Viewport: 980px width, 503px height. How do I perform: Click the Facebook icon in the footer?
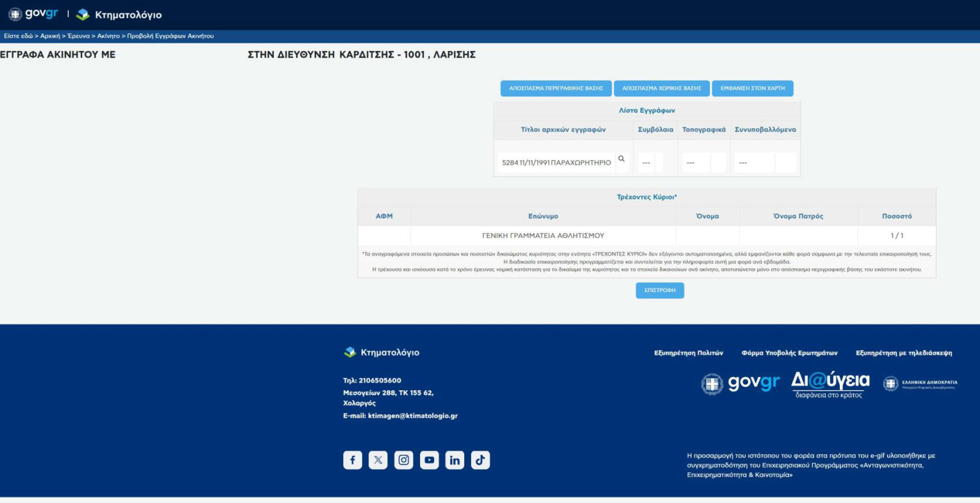[352, 460]
